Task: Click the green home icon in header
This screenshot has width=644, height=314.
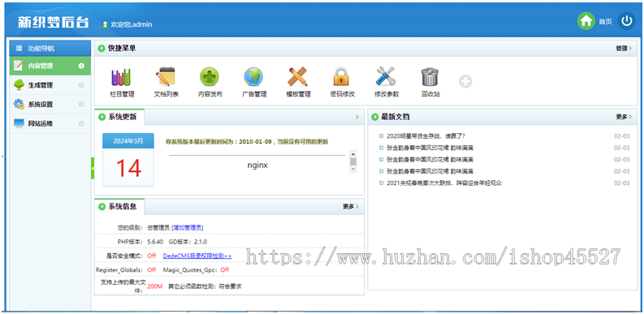Action: click(x=586, y=21)
